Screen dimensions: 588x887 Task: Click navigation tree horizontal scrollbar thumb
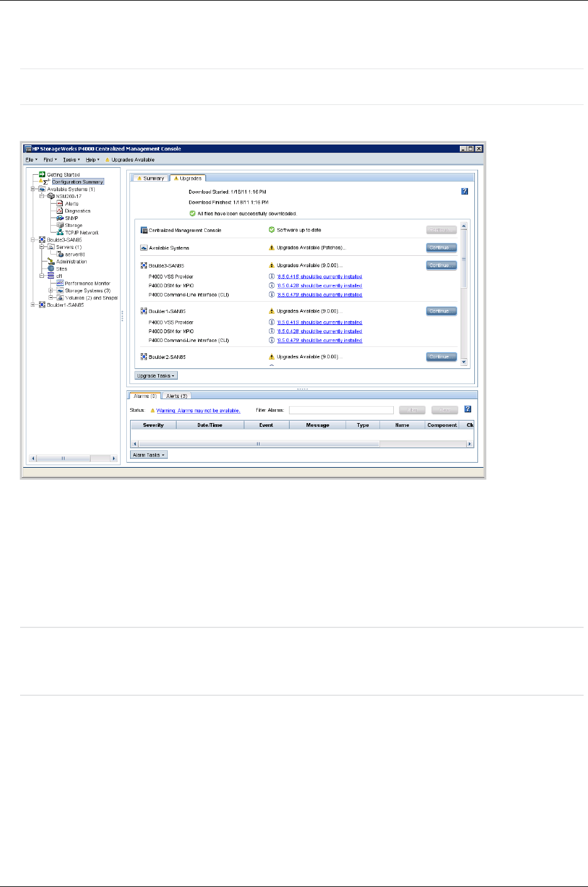[63, 458]
